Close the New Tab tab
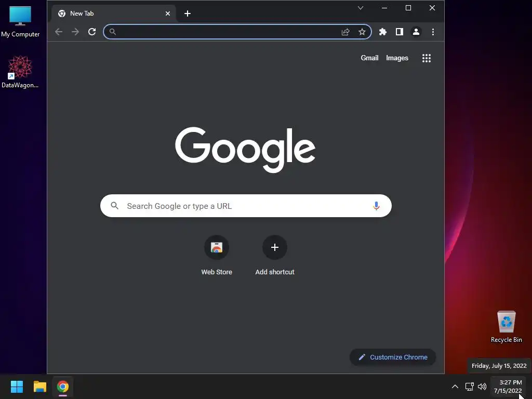This screenshot has width=532, height=399. 168,14
